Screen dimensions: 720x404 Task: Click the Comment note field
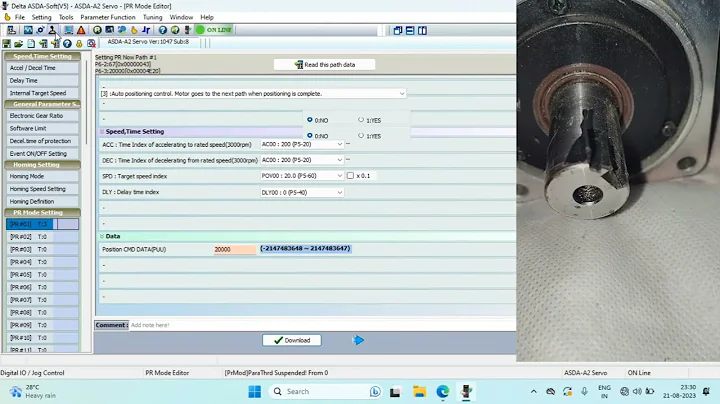[322, 325]
